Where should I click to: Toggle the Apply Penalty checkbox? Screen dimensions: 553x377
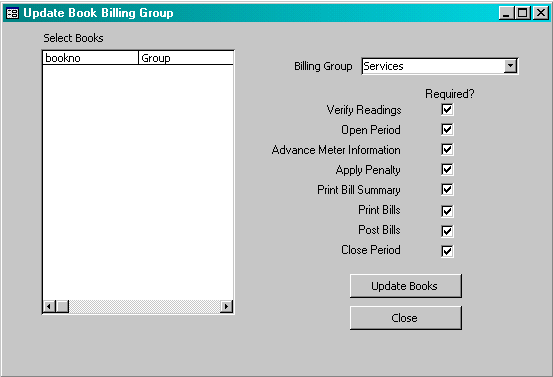pos(447,169)
